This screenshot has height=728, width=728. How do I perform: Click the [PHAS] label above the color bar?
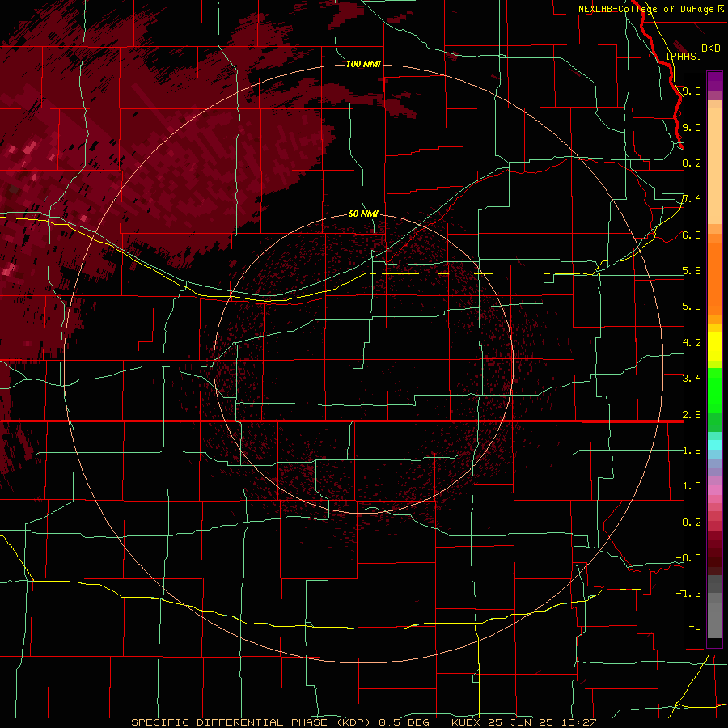pos(684,56)
